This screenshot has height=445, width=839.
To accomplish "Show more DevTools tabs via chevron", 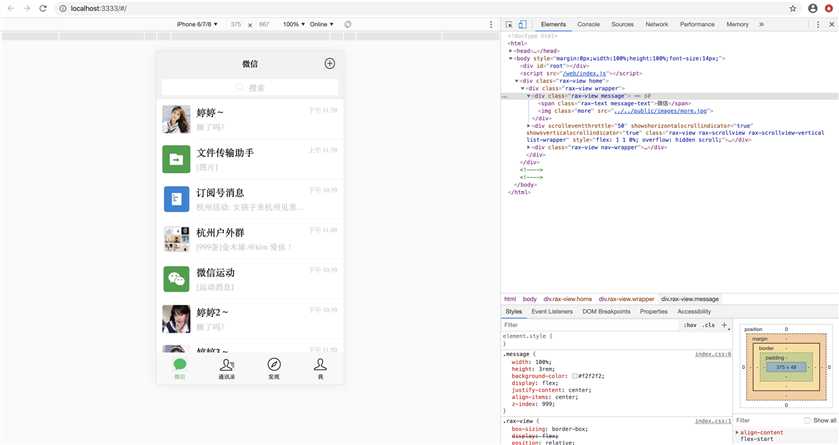I will (761, 25).
